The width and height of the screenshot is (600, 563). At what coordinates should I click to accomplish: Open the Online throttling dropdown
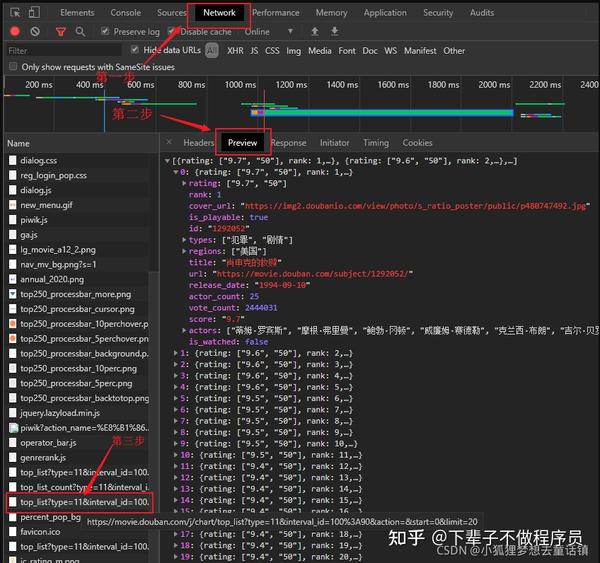pos(269,31)
